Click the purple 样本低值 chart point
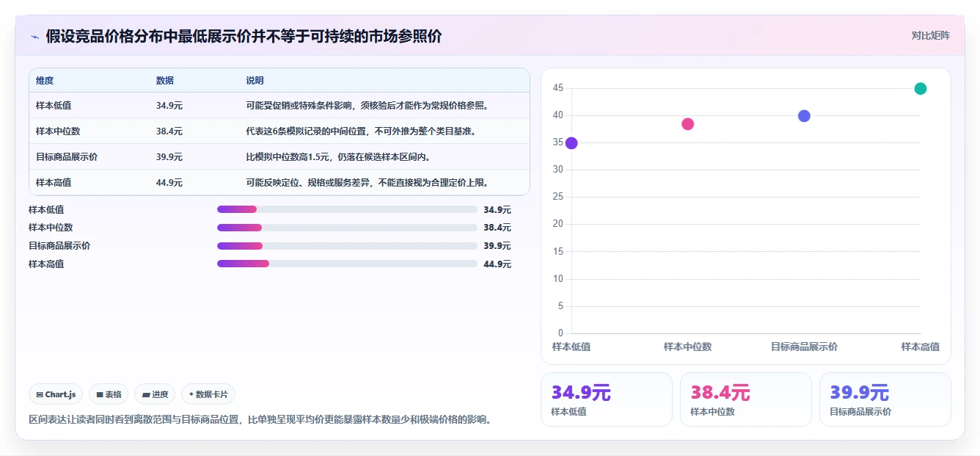Image resolution: width=980 pixels, height=456 pixels. pyautogui.click(x=571, y=143)
